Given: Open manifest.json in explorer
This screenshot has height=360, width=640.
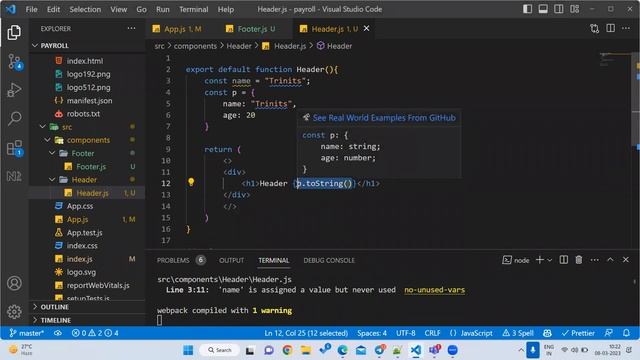Looking at the screenshot, I should click(89, 100).
